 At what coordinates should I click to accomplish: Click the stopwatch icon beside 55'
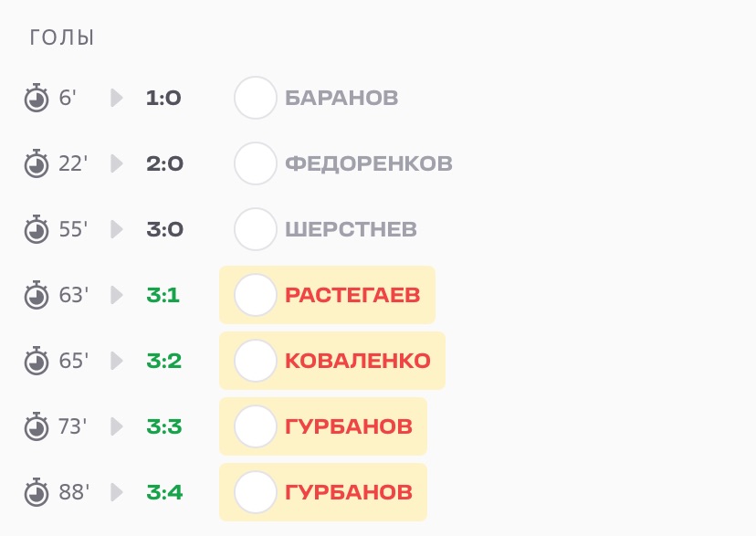click(36, 230)
